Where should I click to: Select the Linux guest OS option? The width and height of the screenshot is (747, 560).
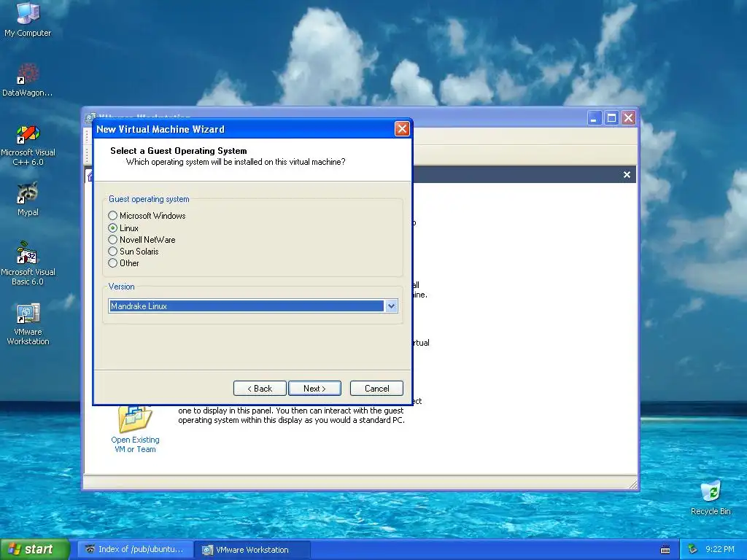[x=123, y=228]
